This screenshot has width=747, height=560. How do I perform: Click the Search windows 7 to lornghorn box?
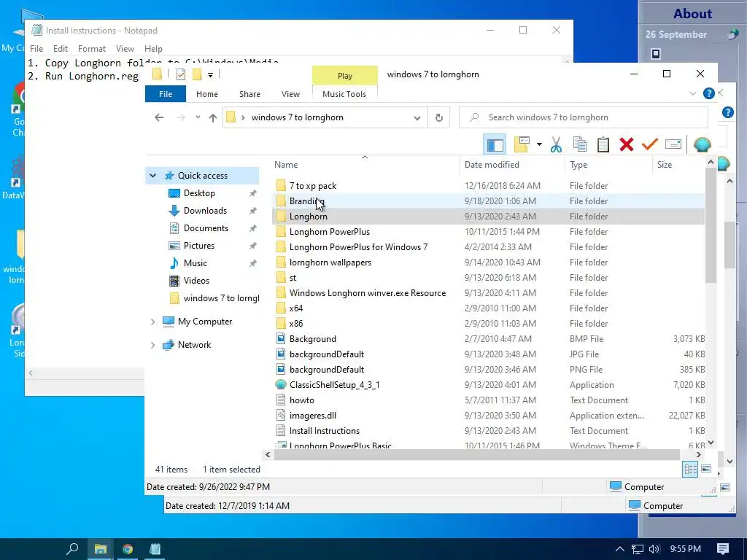tap(584, 117)
